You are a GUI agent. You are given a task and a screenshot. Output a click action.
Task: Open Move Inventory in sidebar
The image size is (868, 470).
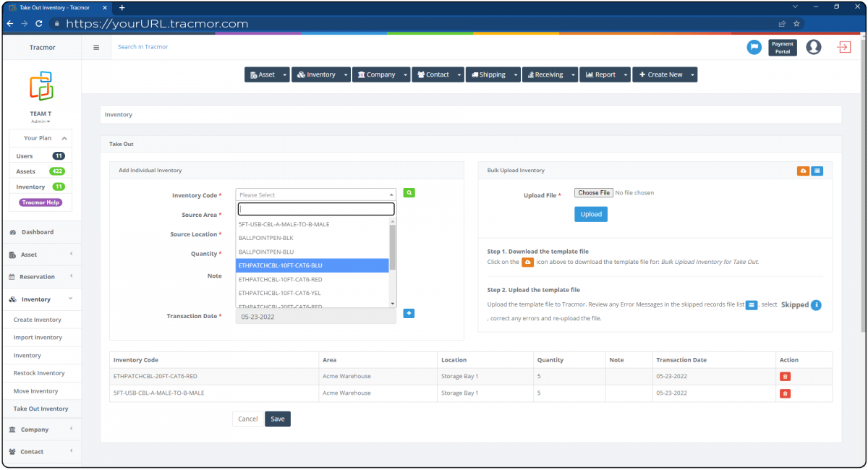point(35,391)
